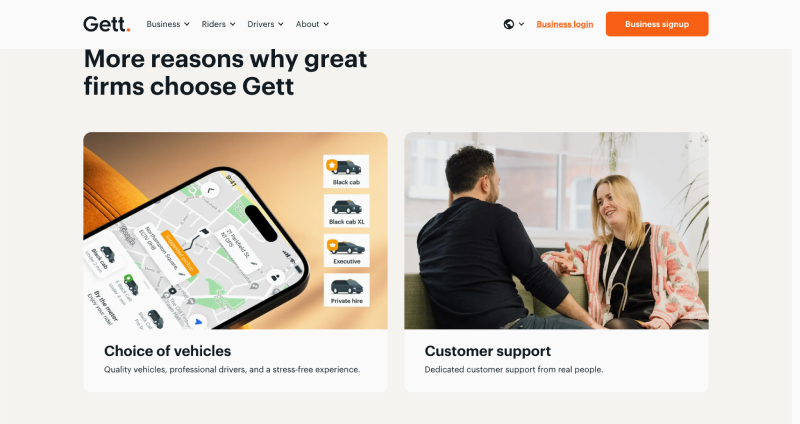Viewport: 800px width, 424px height.
Task: Expand the Drivers dropdown chevron
Action: [281, 24]
